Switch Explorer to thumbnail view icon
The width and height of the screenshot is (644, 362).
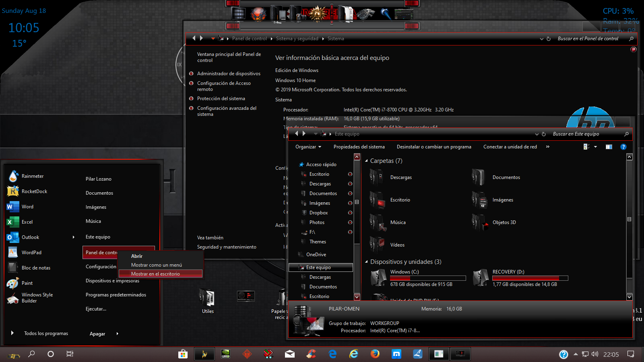(585, 147)
